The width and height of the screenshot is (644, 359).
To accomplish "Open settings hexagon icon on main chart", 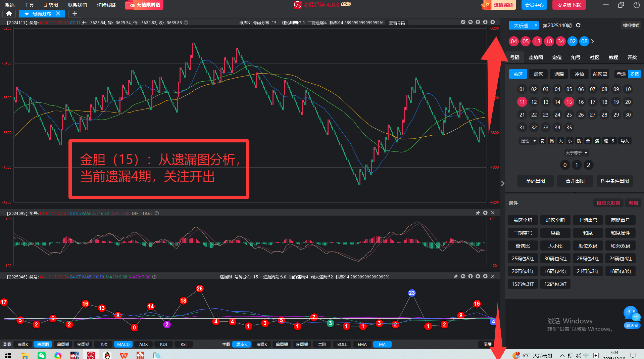I will [493, 22].
